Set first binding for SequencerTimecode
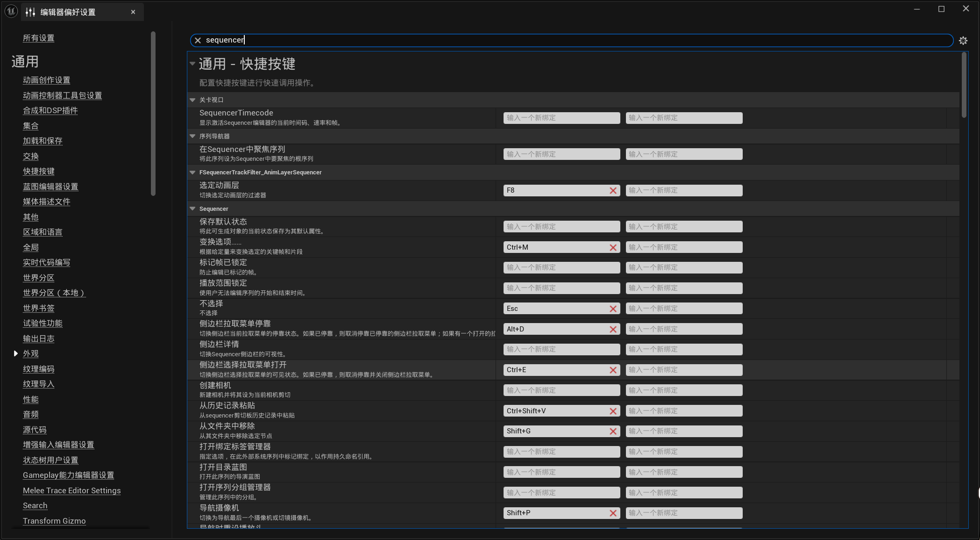The height and width of the screenshot is (540, 980). pyautogui.click(x=561, y=118)
